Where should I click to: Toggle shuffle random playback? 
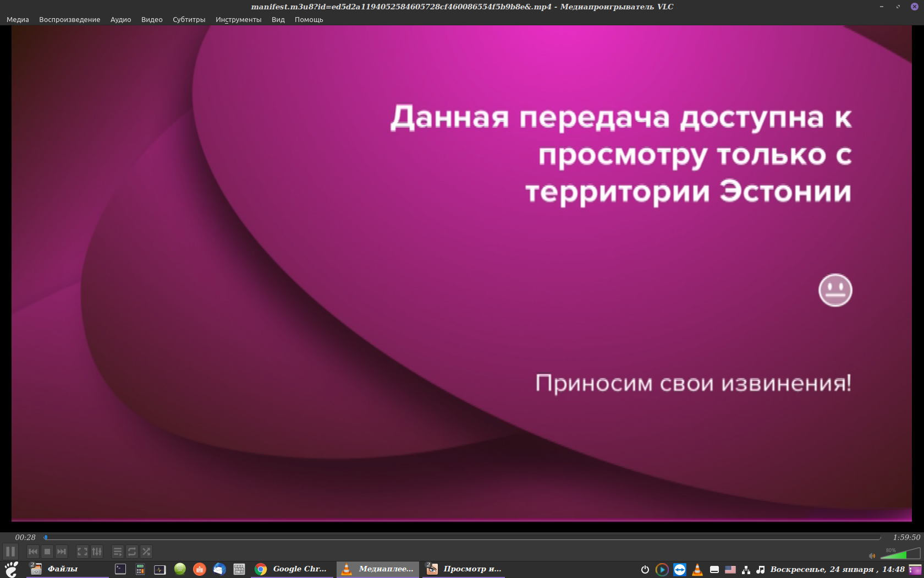(x=146, y=552)
